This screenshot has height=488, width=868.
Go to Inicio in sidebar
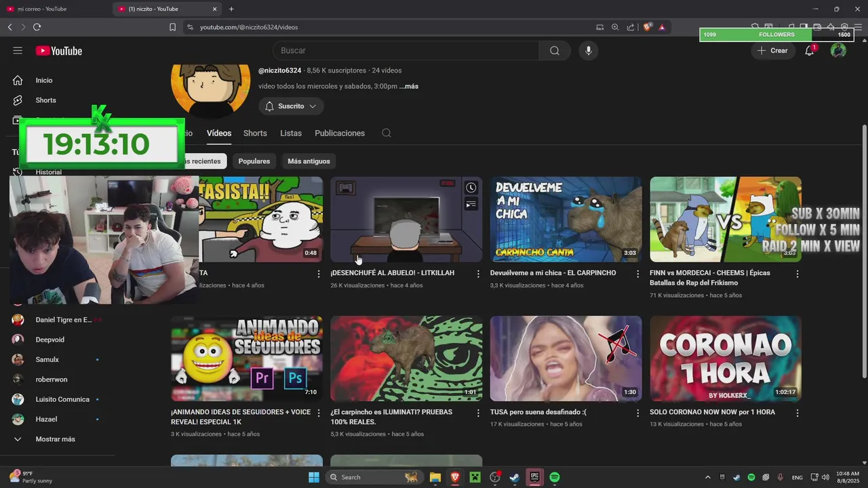pos(44,81)
